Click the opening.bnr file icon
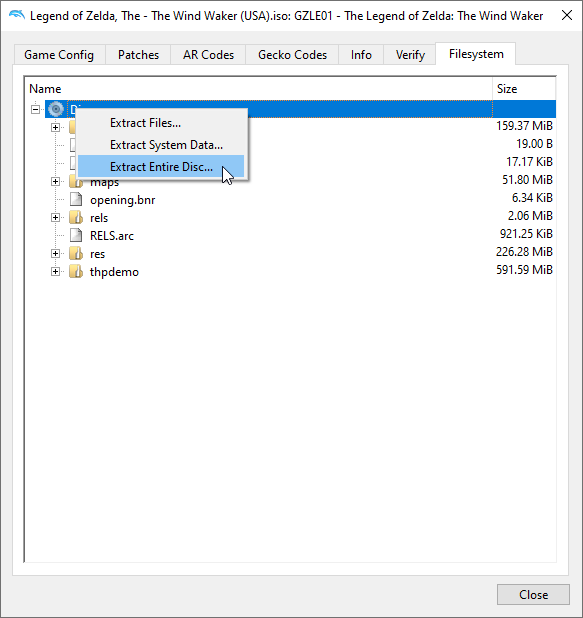 [x=76, y=199]
